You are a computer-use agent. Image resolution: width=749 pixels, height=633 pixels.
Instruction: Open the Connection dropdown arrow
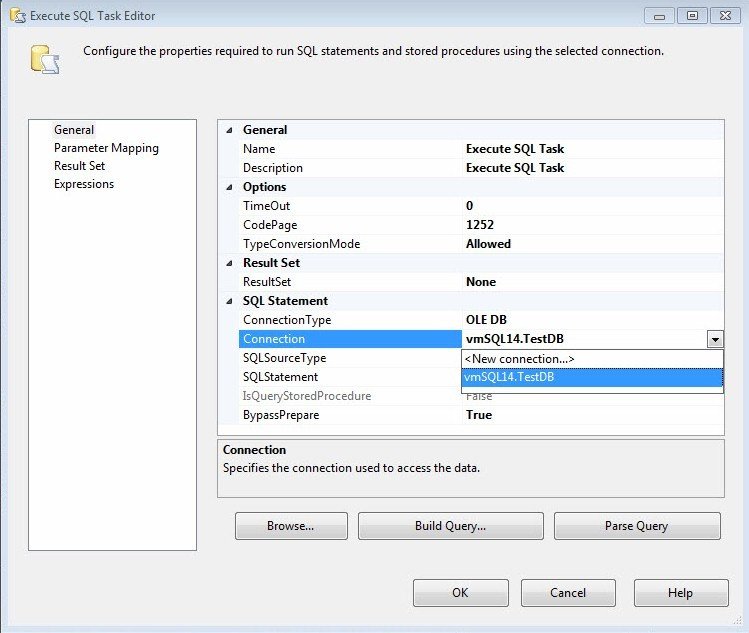point(715,339)
